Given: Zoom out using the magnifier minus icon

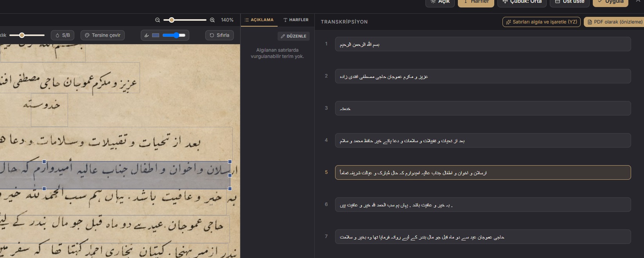Looking at the screenshot, I should (158, 20).
